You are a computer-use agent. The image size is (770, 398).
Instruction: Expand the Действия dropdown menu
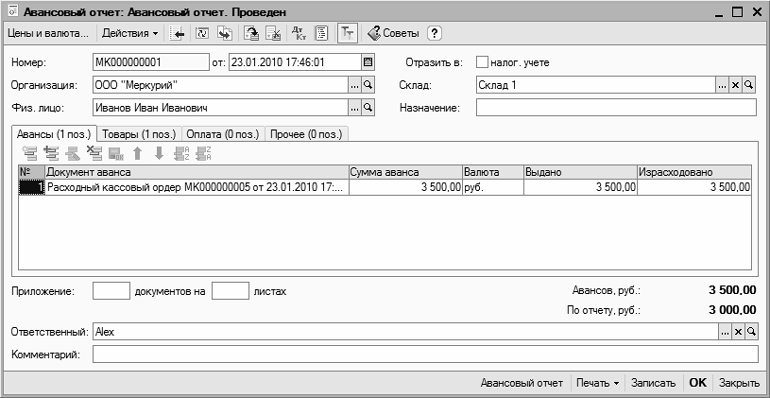(x=130, y=33)
